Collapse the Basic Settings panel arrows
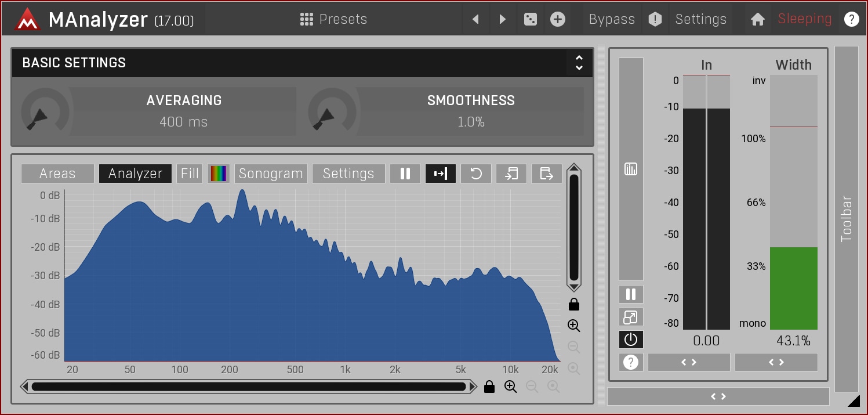Screen dimensions: 868x415 579,63
